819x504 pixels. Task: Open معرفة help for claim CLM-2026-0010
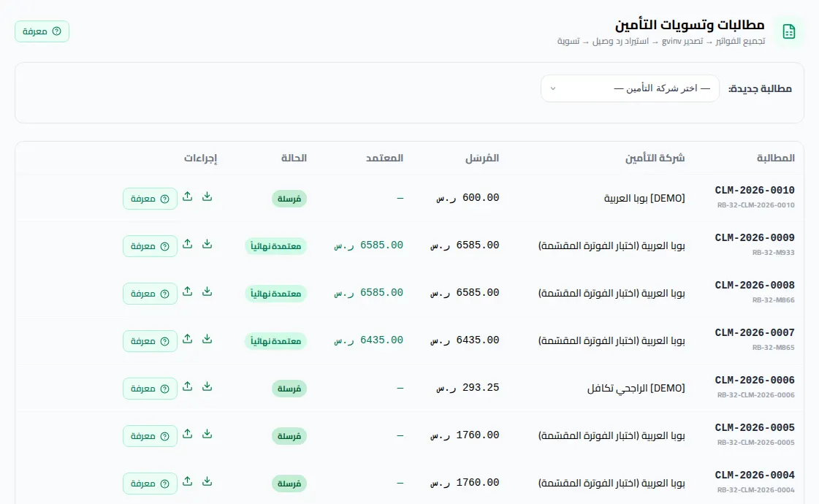150,199
